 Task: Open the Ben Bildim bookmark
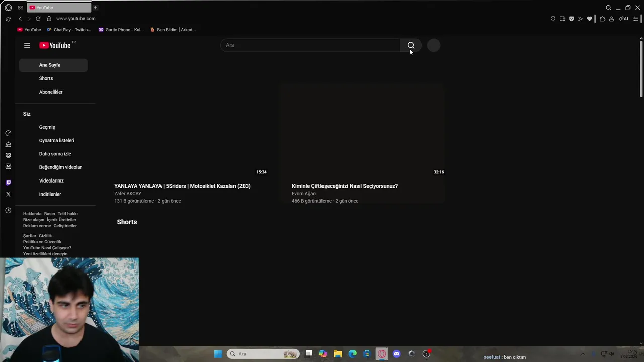[173, 30]
